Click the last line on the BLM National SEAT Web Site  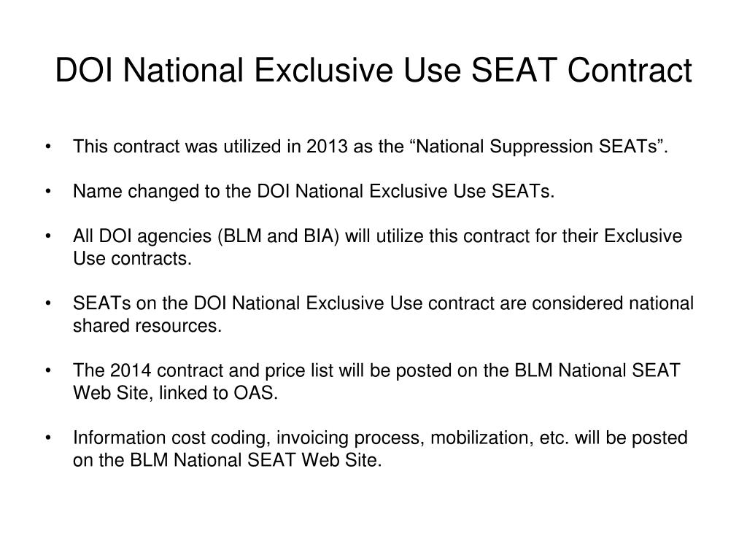(228, 461)
